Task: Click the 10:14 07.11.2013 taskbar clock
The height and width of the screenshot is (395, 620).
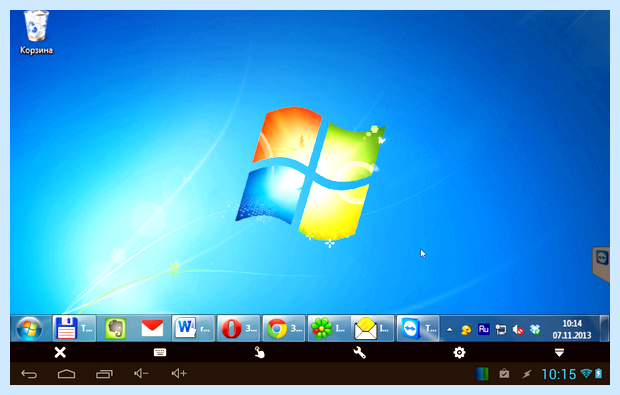Action: pyautogui.click(x=572, y=329)
